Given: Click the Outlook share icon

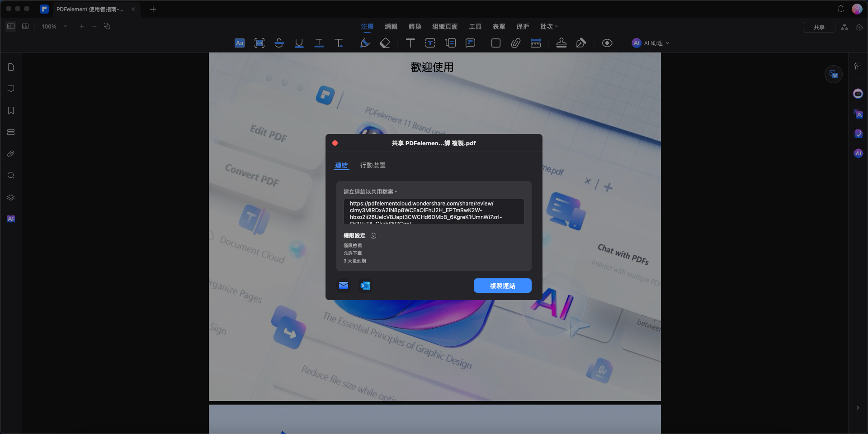Looking at the screenshot, I should click(x=365, y=286).
